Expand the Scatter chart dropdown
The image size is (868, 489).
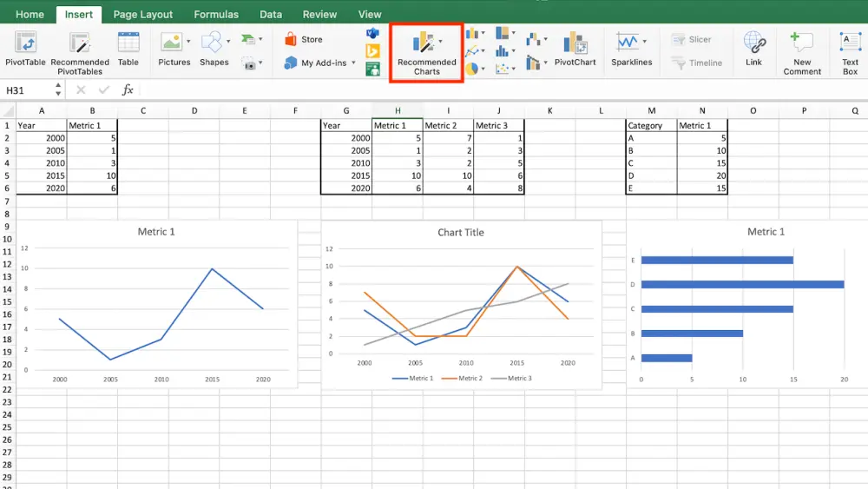pyautogui.click(x=513, y=69)
